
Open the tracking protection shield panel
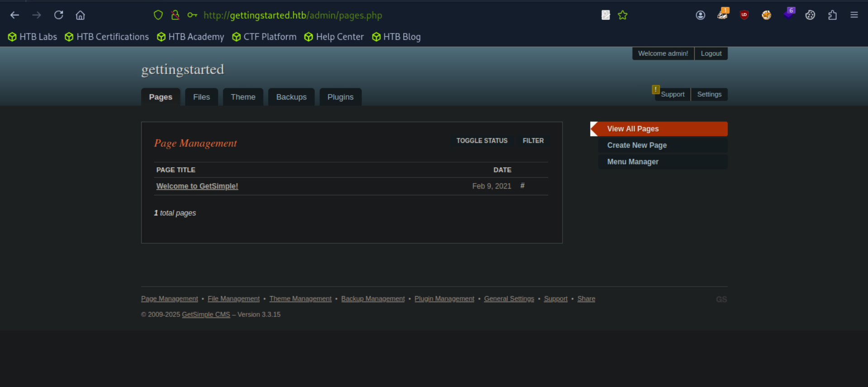pos(158,15)
